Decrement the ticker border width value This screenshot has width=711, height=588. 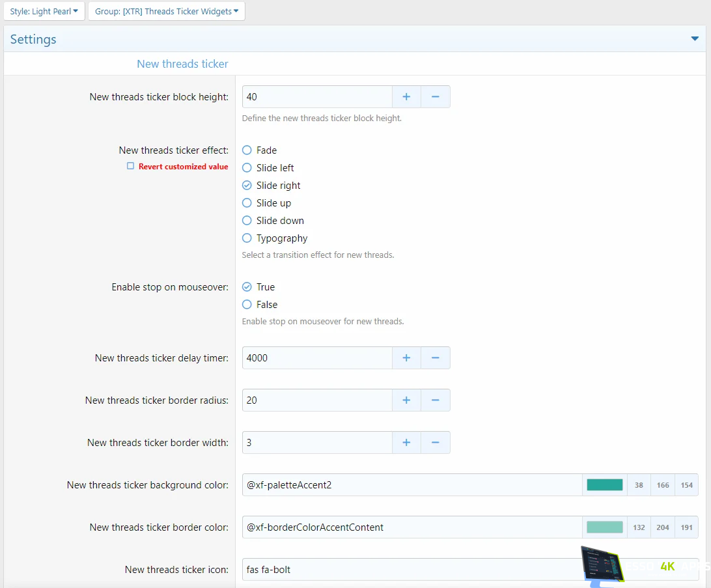435,442
